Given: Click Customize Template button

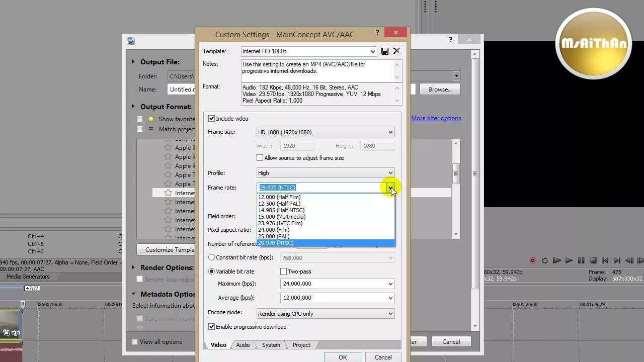Looking at the screenshot, I should click(x=166, y=249).
